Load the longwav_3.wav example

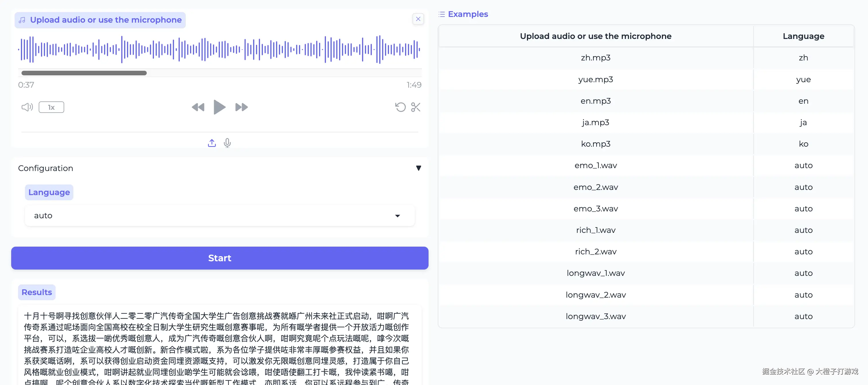tap(595, 316)
